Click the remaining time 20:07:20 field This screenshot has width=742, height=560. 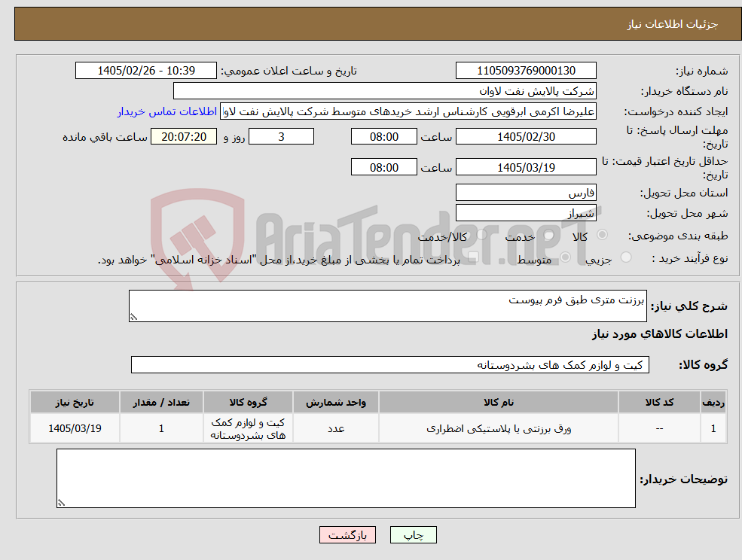click(x=184, y=137)
